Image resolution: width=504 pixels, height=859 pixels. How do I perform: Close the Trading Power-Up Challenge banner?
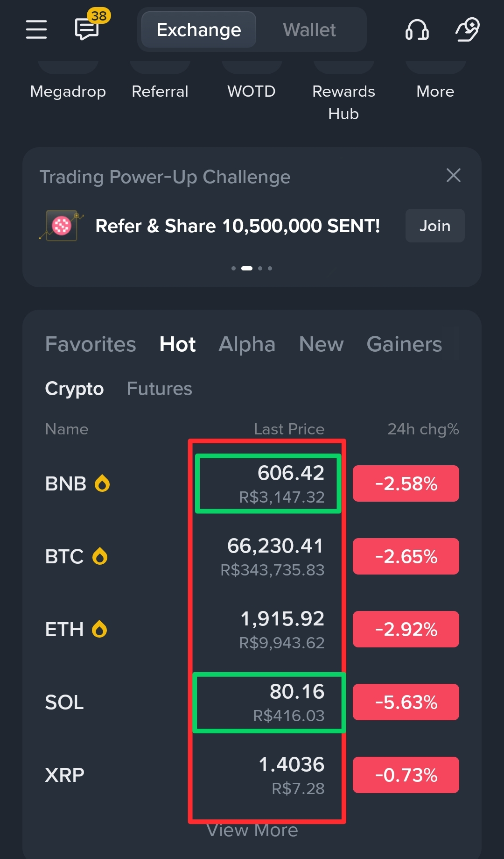pyautogui.click(x=454, y=176)
